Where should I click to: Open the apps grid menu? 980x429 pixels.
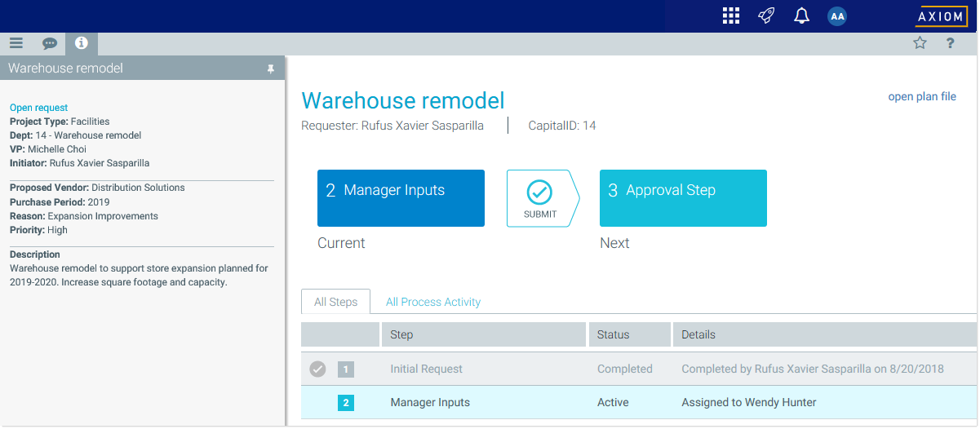[730, 16]
